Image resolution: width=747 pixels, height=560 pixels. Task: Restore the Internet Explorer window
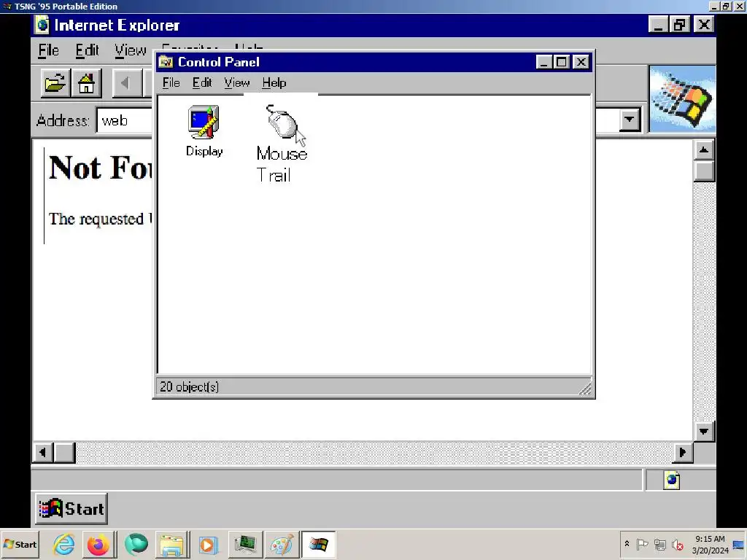pos(680,24)
